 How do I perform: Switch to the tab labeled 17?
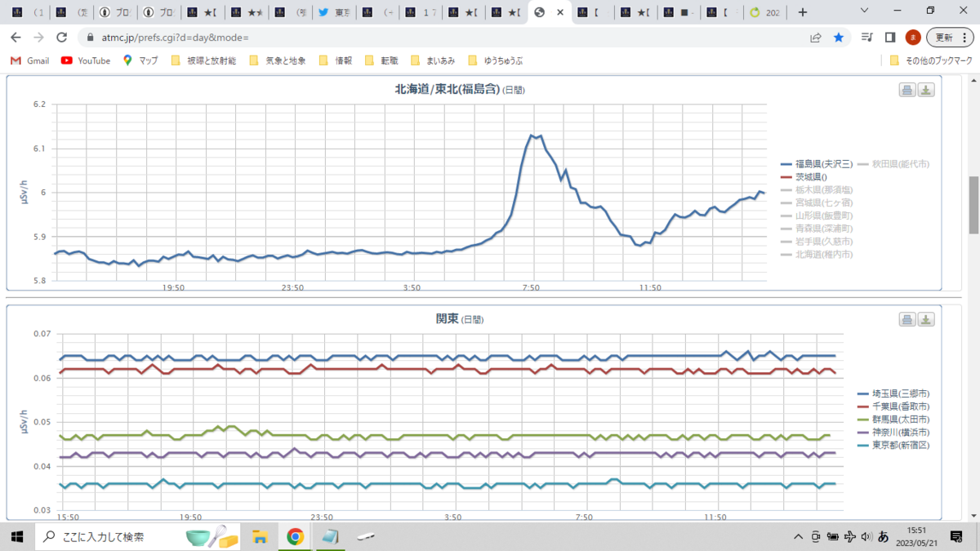point(421,12)
